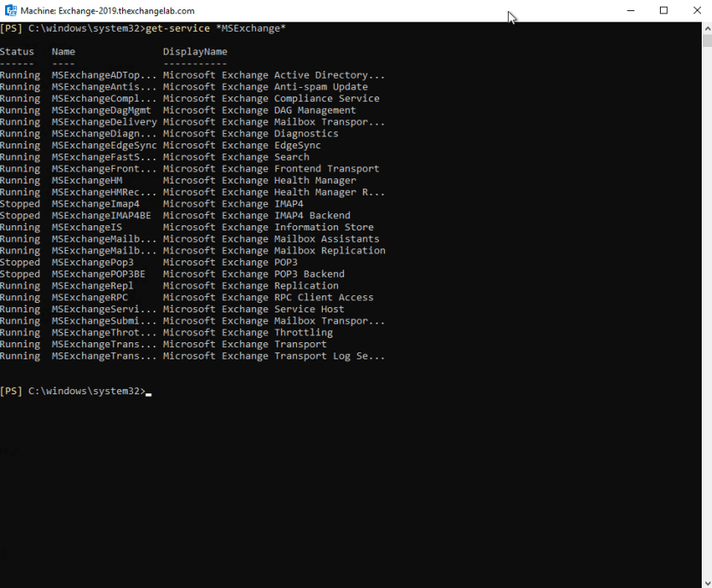
Task: Click 'Microsoft Exchange Service Host' display name
Action: point(254,309)
